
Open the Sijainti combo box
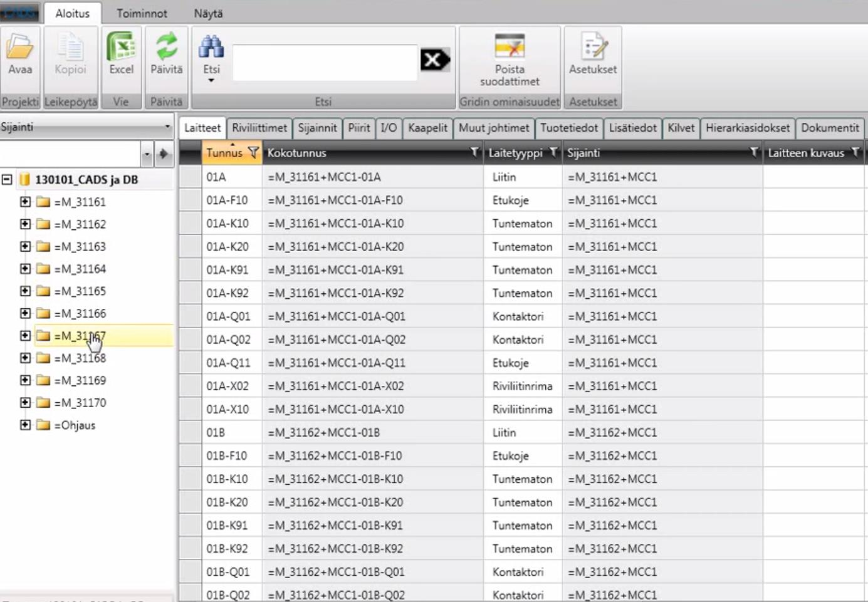(x=86, y=127)
